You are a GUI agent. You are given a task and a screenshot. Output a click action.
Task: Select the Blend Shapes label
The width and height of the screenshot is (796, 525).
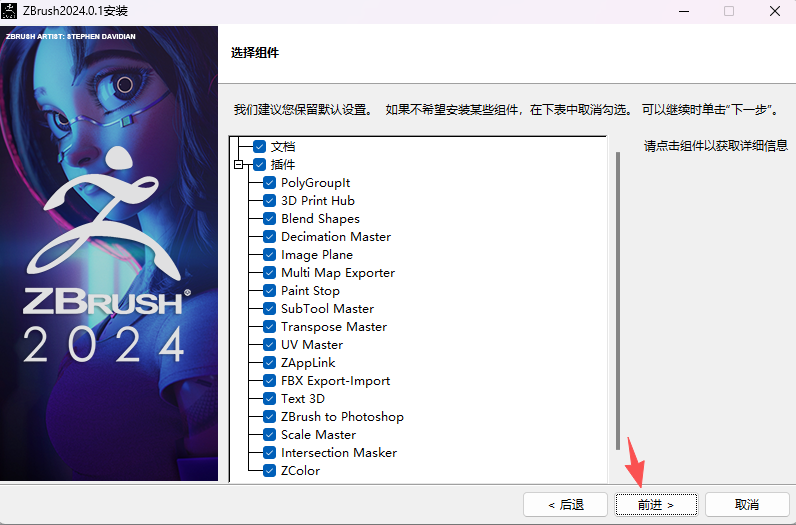pyautogui.click(x=320, y=219)
